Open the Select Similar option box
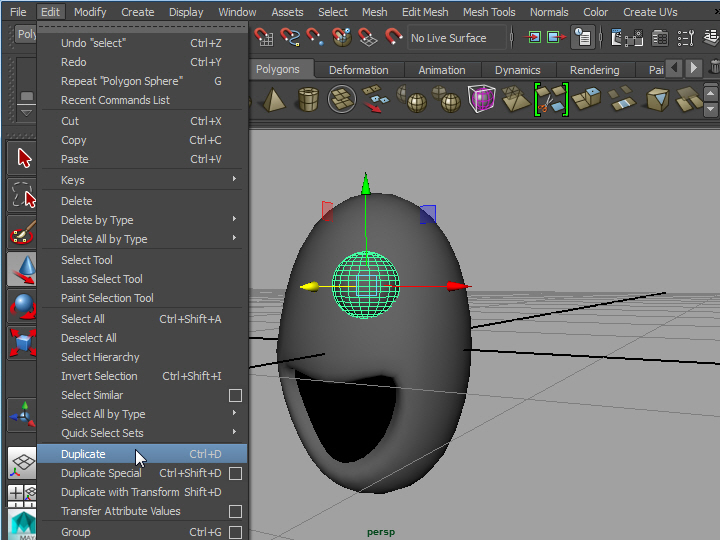The height and width of the screenshot is (540, 720). (236, 395)
